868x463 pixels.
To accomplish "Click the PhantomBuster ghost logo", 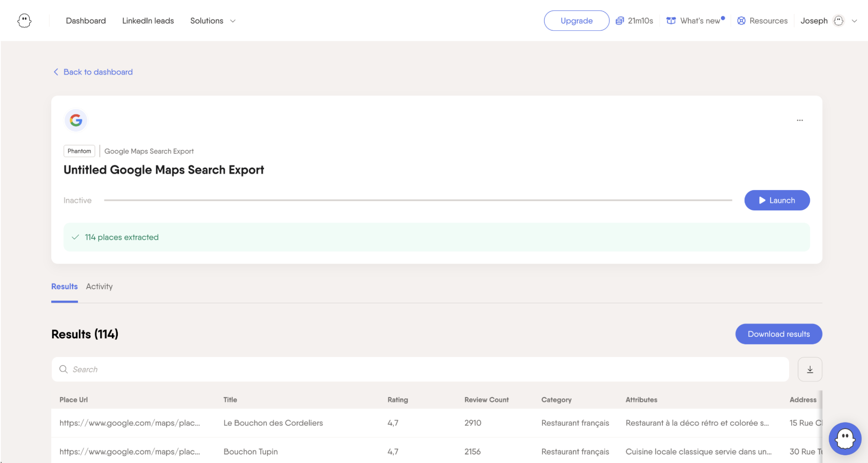I will tap(24, 20).
